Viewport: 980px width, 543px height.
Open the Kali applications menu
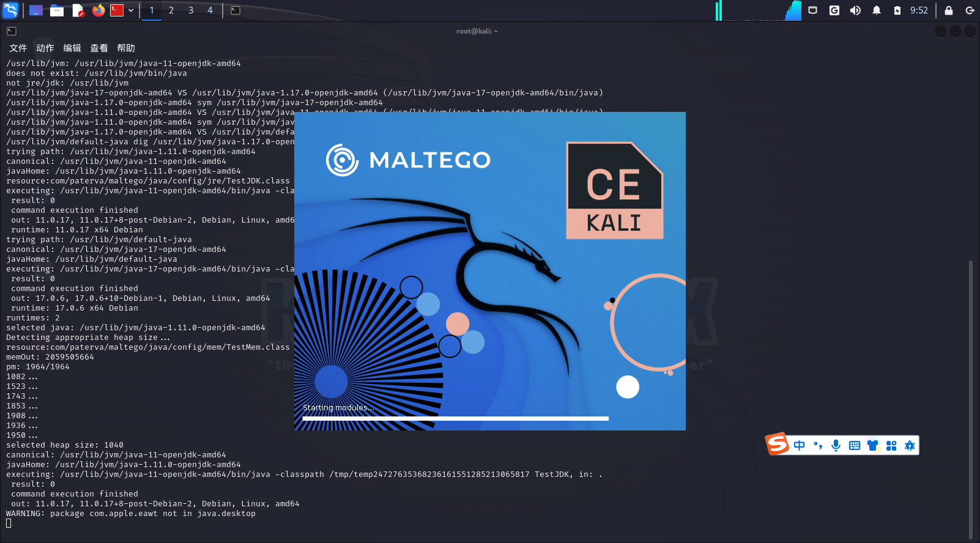10,10
